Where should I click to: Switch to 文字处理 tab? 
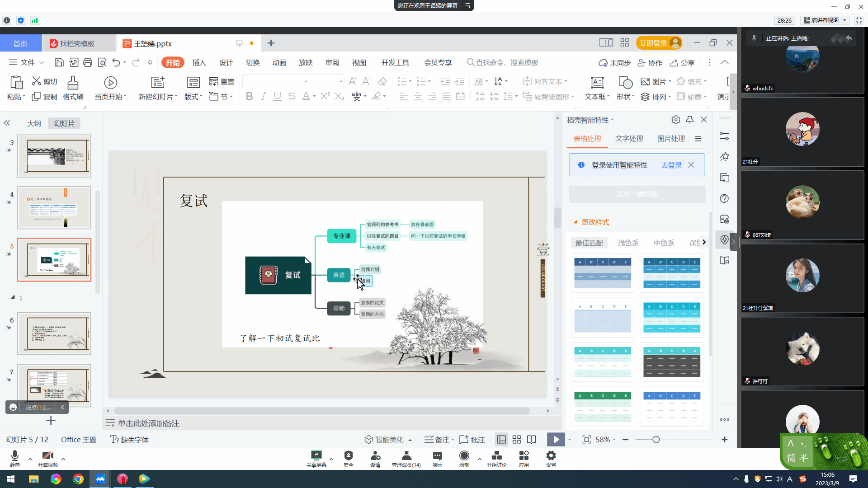pos(629,139)
